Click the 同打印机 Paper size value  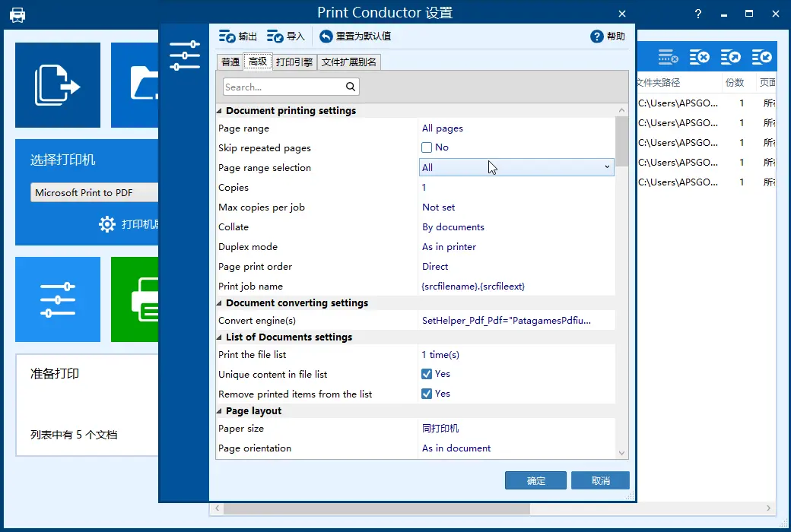(440, 428)
